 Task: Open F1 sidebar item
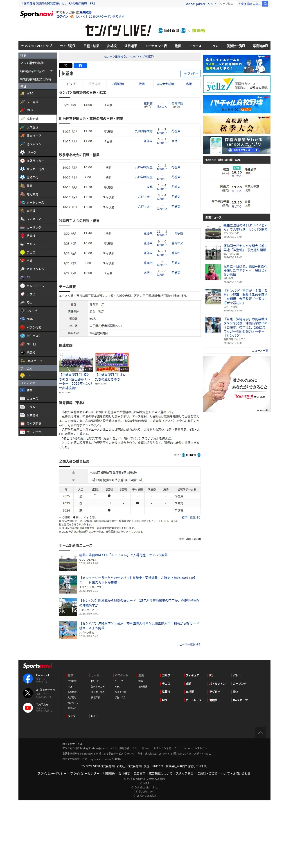point(37,277)
